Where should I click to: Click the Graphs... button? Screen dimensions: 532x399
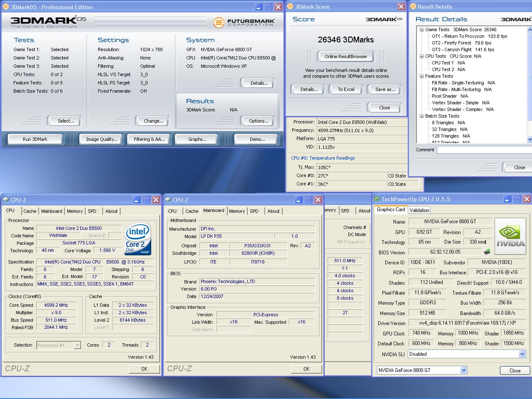[197, 139]
